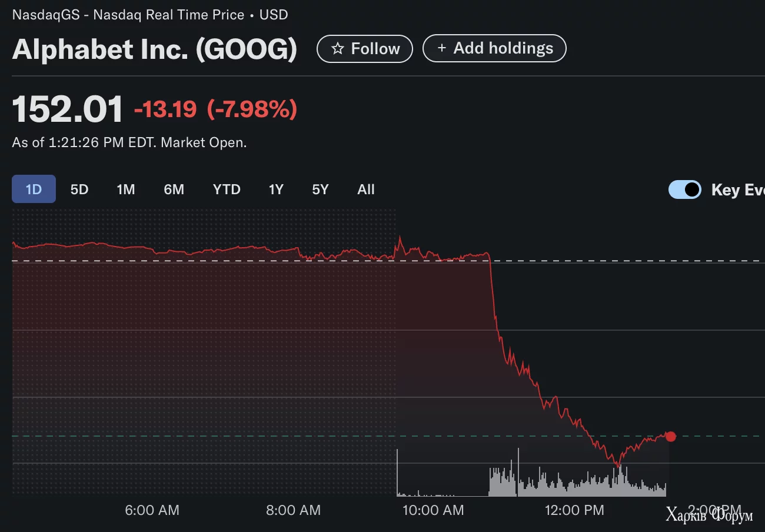Viewport: 765px width, 532px height.
Task: Select the 1D chart range
Action: (x=34, y=189)
